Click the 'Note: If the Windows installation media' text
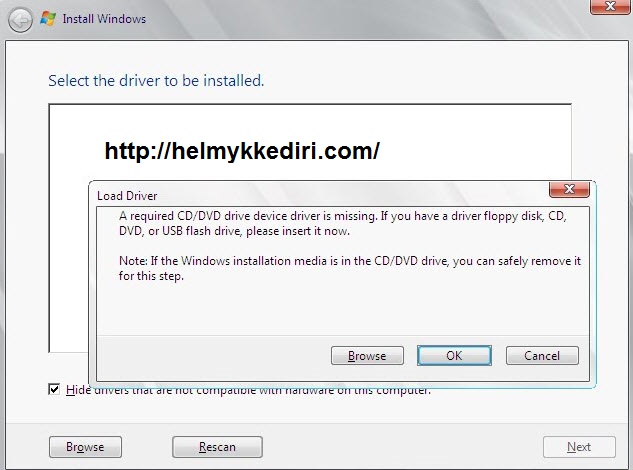 tap(350, 268)
